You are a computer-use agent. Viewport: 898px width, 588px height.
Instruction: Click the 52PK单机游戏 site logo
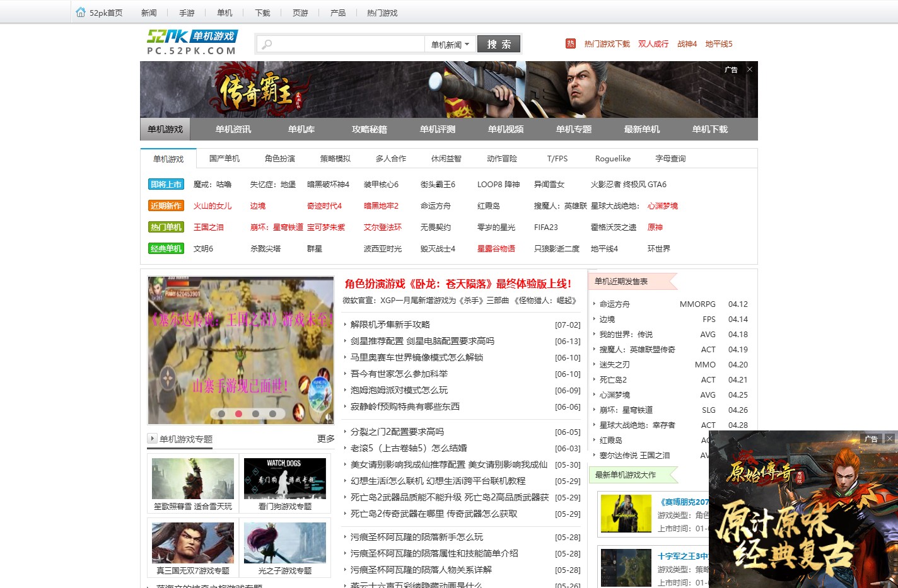coord(192,42)
